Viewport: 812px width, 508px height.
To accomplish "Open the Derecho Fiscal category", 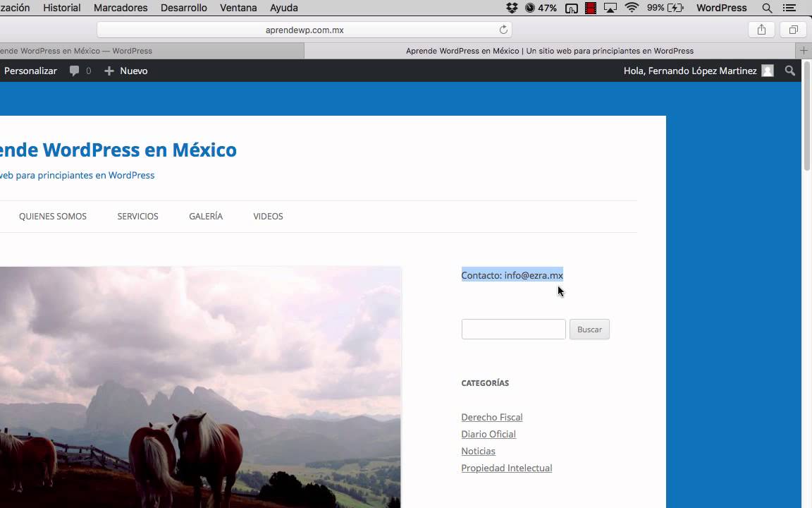I will pos(492,417).
